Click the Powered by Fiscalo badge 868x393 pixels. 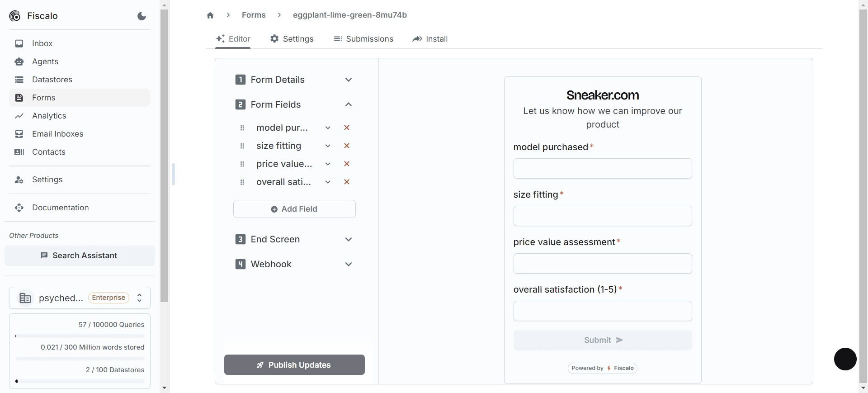[603, 368]
